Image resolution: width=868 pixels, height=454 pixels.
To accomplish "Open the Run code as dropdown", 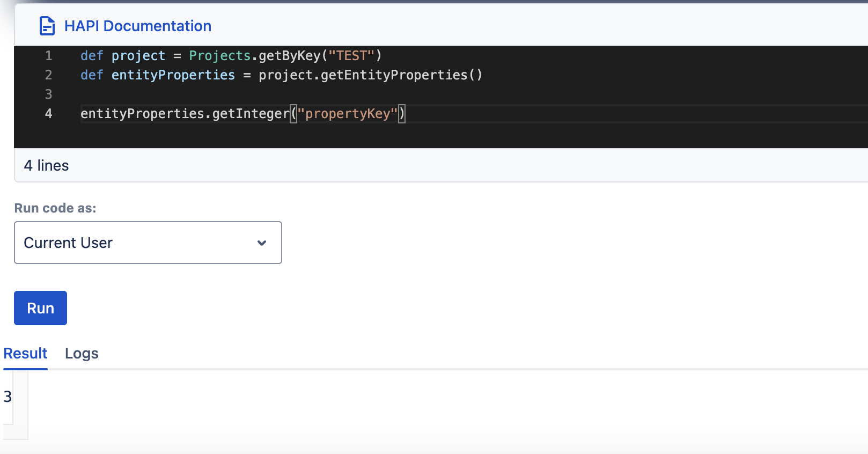I will coord(148,243).
